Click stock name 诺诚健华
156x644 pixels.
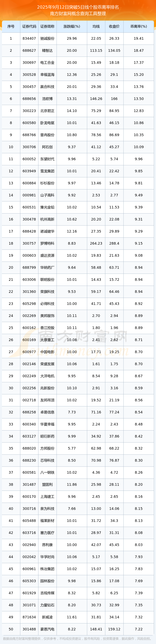47,232
